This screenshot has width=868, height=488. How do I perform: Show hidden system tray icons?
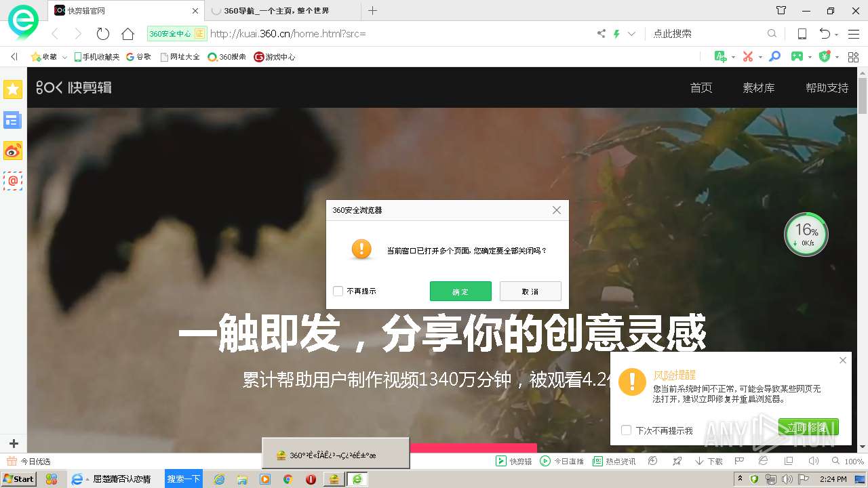tap(740, 479)
